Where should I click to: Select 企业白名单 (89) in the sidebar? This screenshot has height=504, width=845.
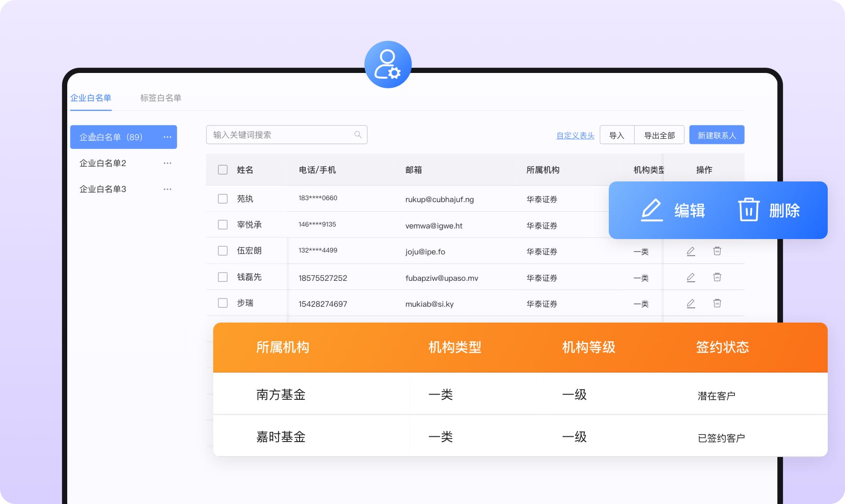[123, 137]
